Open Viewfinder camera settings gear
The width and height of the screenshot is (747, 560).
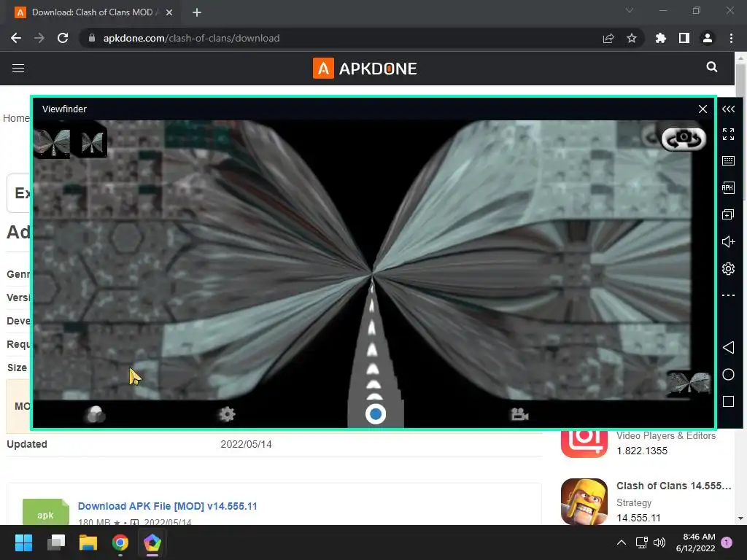(227, 414)
